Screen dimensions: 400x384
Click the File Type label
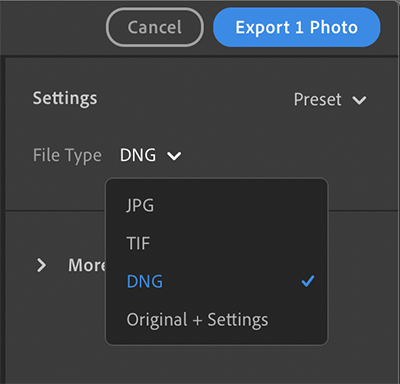(67, 156)
